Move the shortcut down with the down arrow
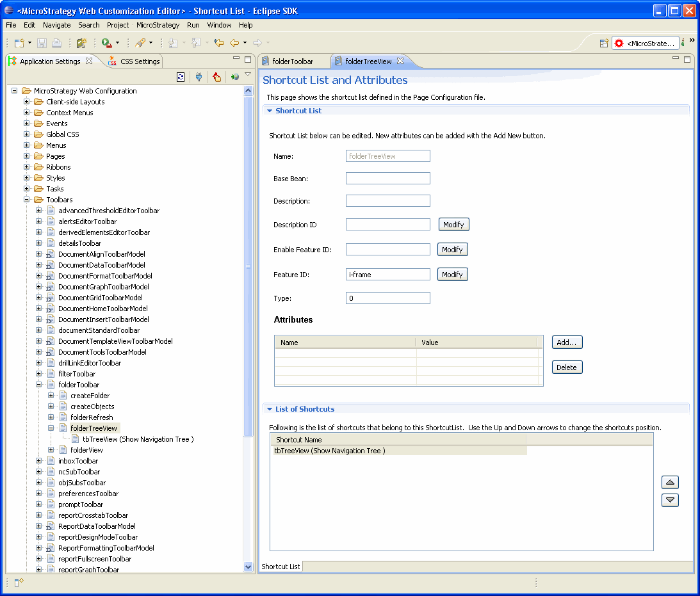Viewport: 700px width, 596px height. [670, 500]
